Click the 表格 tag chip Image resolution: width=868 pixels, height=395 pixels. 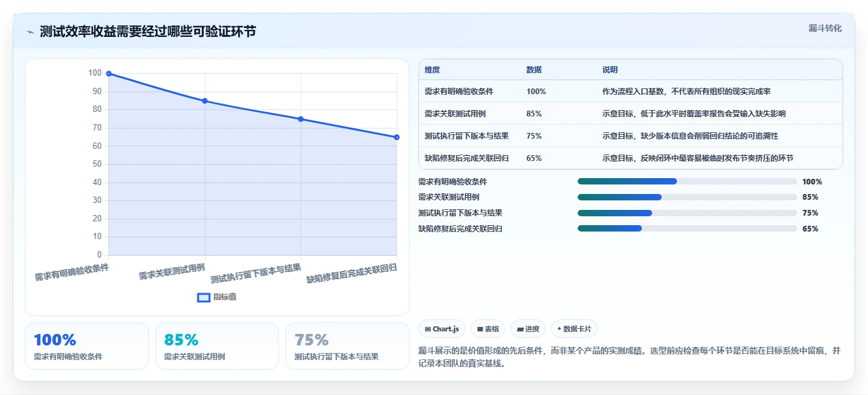click(x=487, y=329)
